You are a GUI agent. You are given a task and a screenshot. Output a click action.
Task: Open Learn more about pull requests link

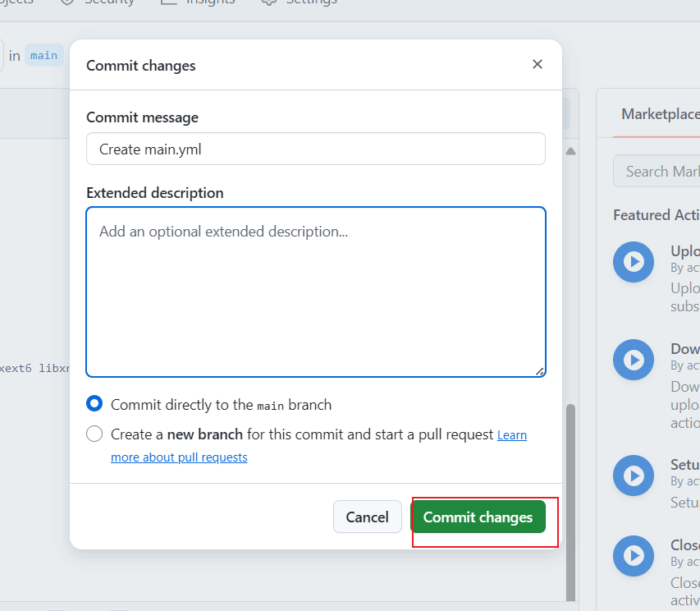178,457
